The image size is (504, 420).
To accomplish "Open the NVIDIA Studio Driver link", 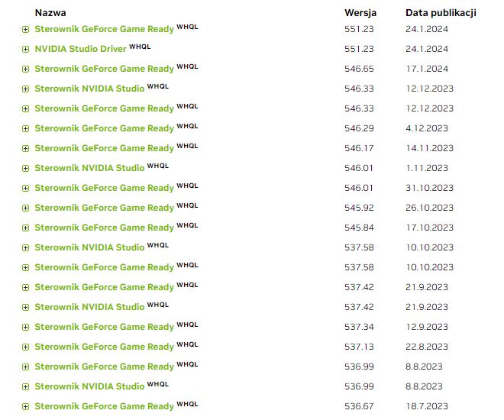I will [80, 49].
